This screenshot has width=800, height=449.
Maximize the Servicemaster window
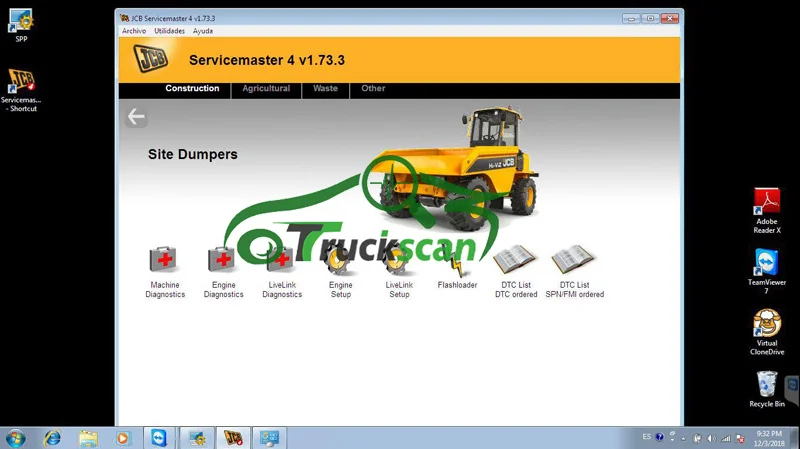pos(651,18)
